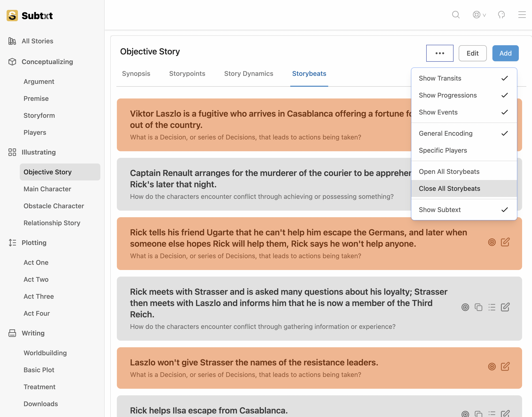This screenshot has width=532, height=417.
Task: Open the hamburger menu icon
Action: click(522, 15)
